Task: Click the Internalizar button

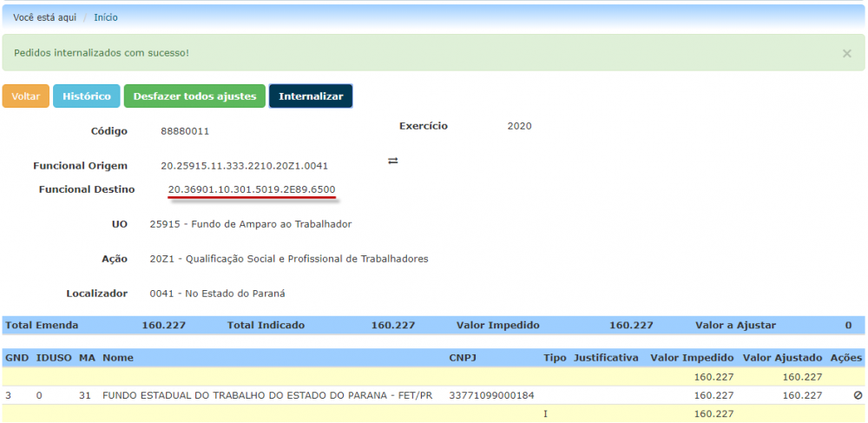Action: (311, 96)
